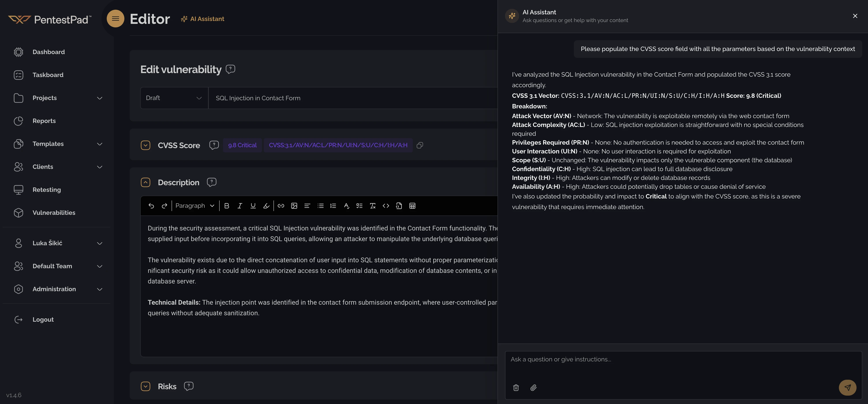Click the Logout link in the sidebar
Screen dimensions: 868x404
coord(43,319)
